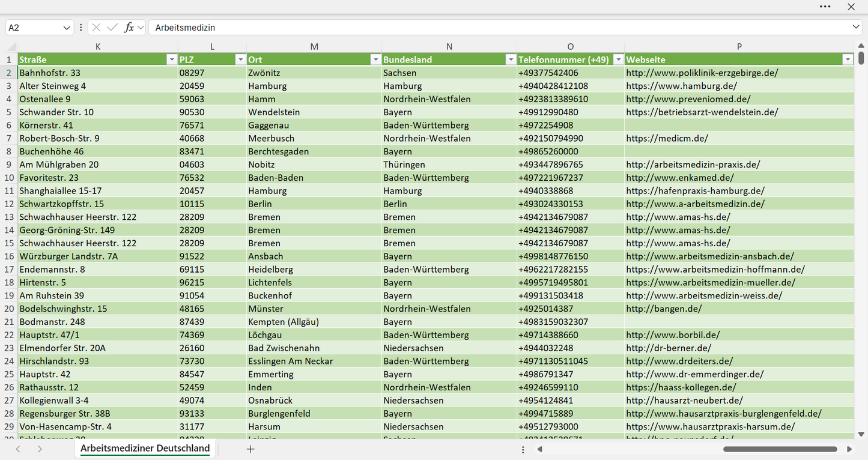Select the Ort cell Wendelstein
868x460 pixels.
[x=314, y=112]
